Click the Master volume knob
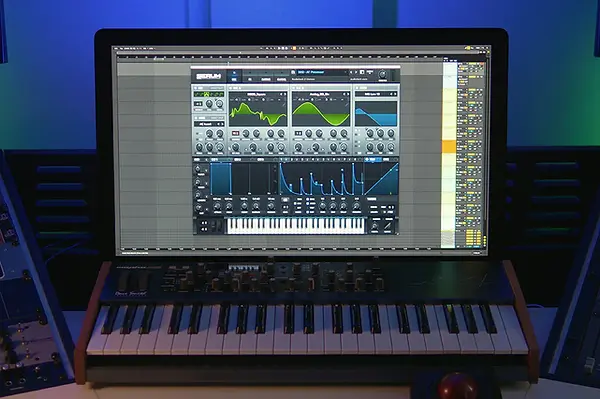This screenshot has height=399, width=600. [x=382, y=74]
